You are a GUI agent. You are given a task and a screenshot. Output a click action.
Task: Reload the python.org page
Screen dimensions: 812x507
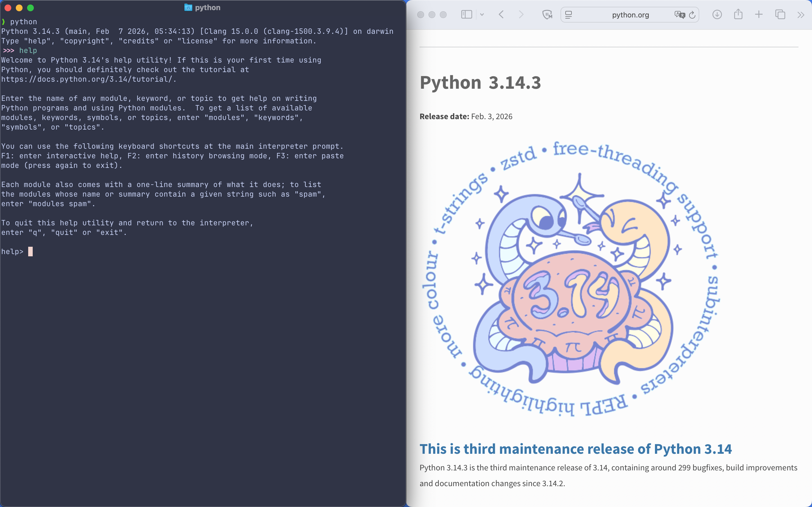692,15
